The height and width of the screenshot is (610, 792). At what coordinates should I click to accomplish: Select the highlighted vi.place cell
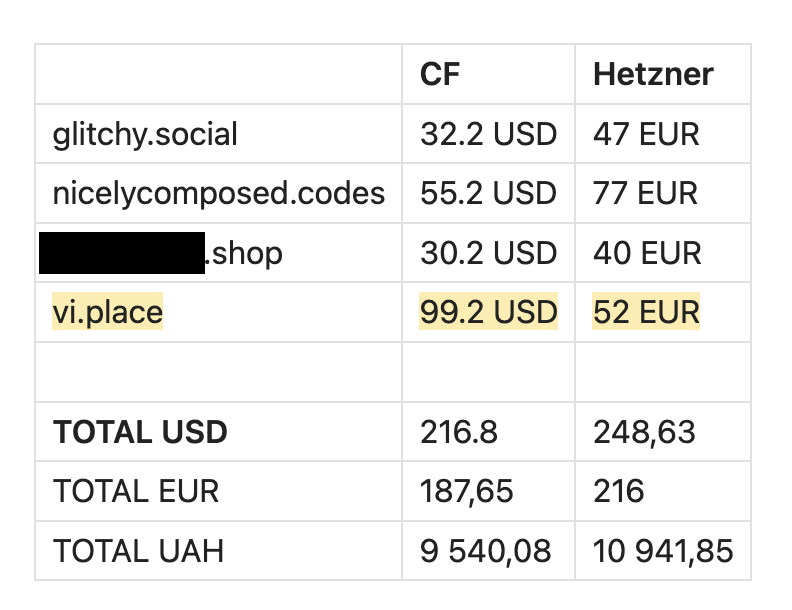(x=108, y=313)
